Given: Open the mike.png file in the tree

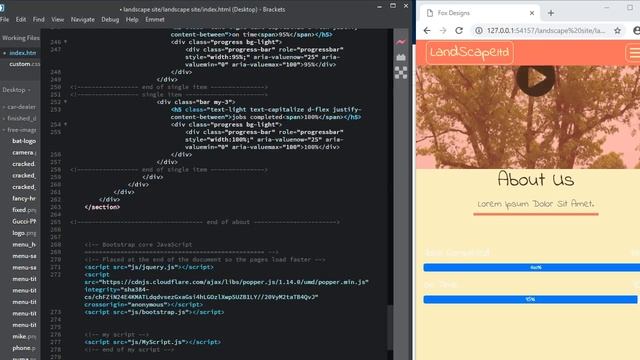Looking at the screenshot, I should tap(24, 336).
